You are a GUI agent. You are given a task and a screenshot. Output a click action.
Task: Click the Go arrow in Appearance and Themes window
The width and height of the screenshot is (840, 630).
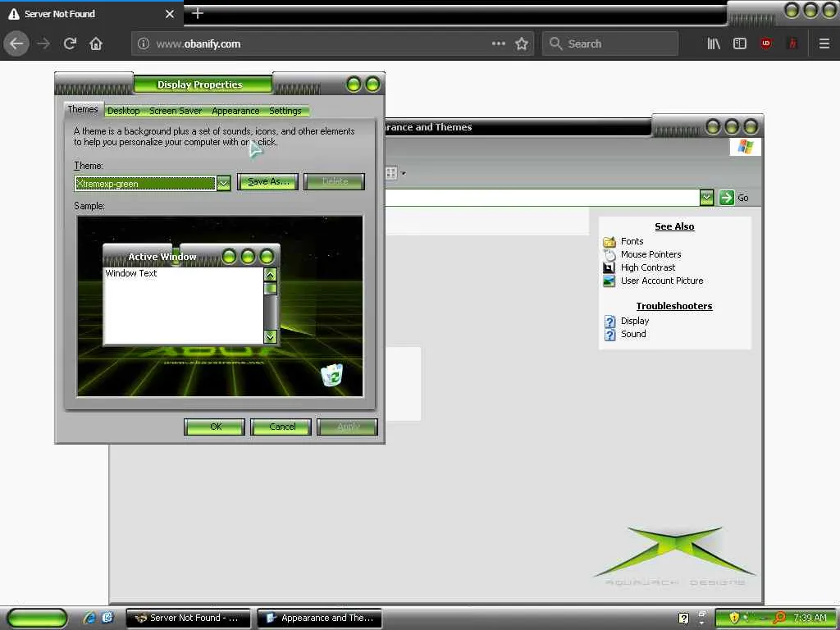pos(726,197)
